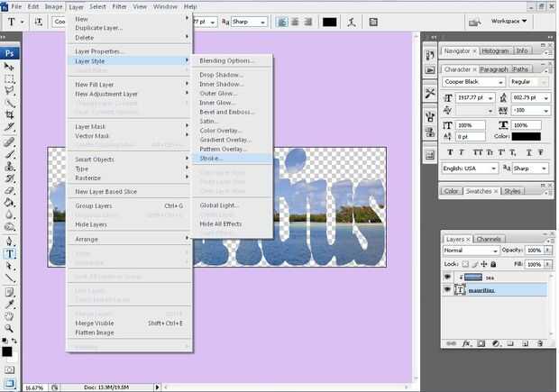This screenshot has width=559, height=392.
Task: Switch to the Channels tab
Action: pos(489,239)
